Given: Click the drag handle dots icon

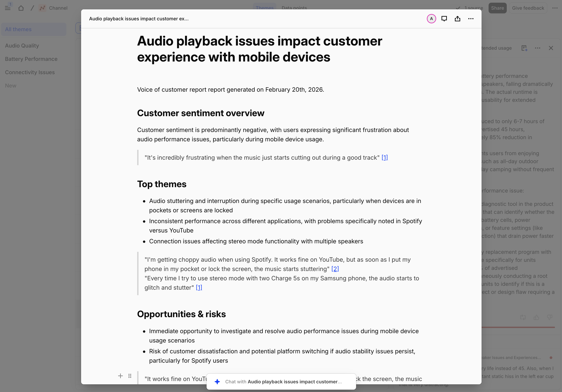Looking at the screenshot, I should 130,376.
